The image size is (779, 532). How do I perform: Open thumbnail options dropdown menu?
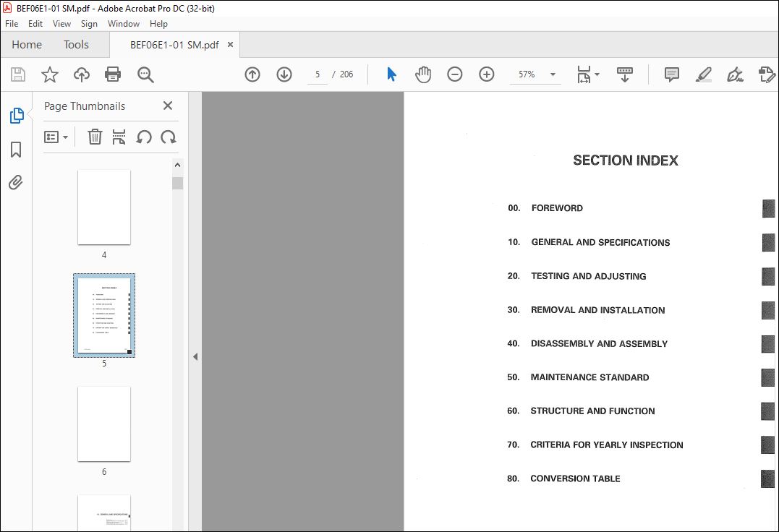point(56,137)
